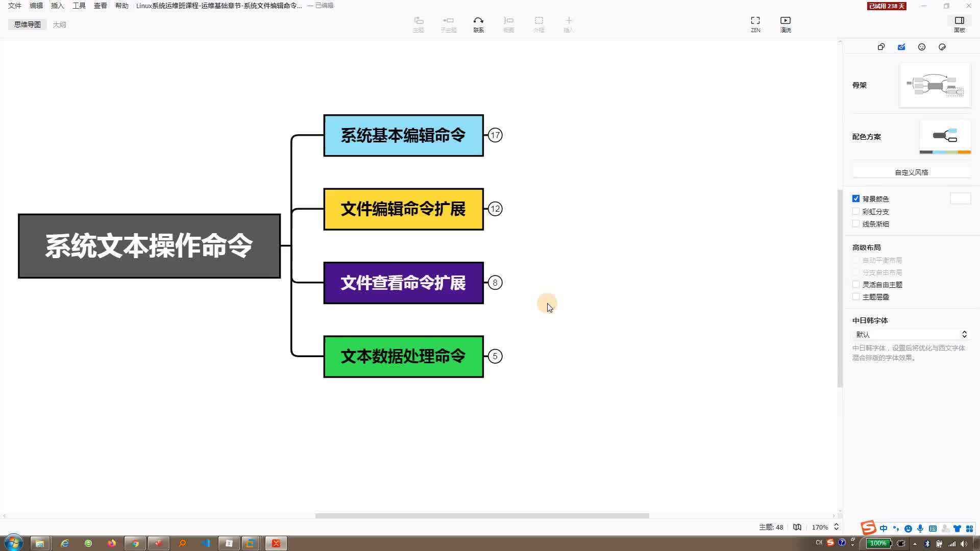
Task: Select the 系统文本操作命令 central topic
Action: coord(149,246)
